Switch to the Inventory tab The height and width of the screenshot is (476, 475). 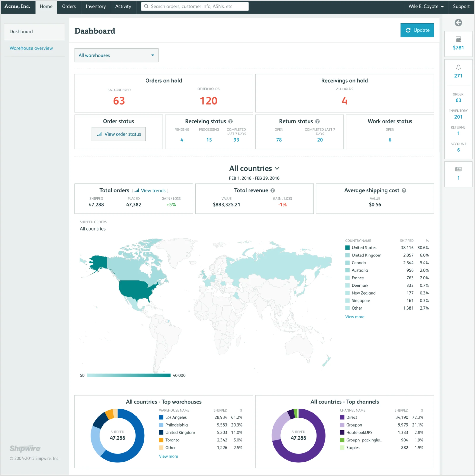(95, 6)
